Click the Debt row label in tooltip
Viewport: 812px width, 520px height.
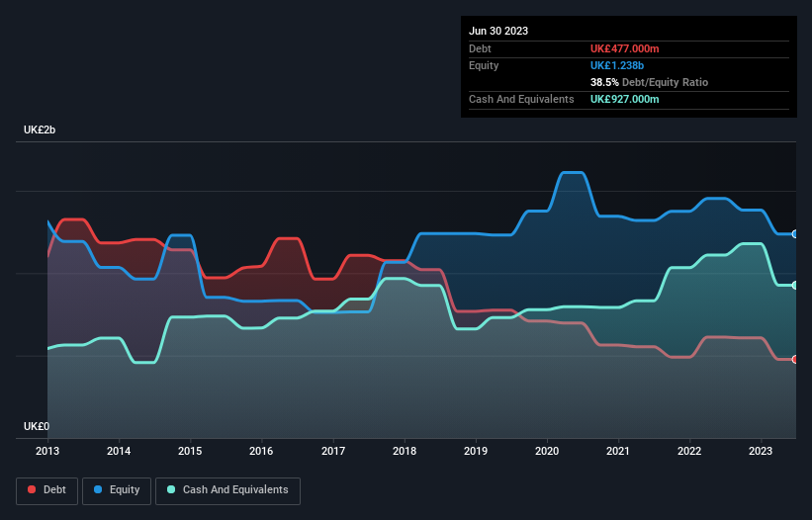point(480,48)
